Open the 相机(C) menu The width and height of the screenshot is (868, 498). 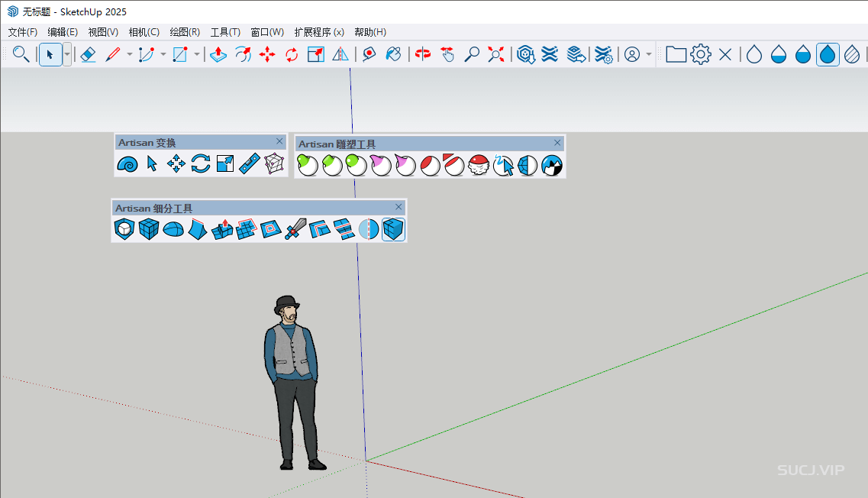pyautogui.click(x=144, y=32)
